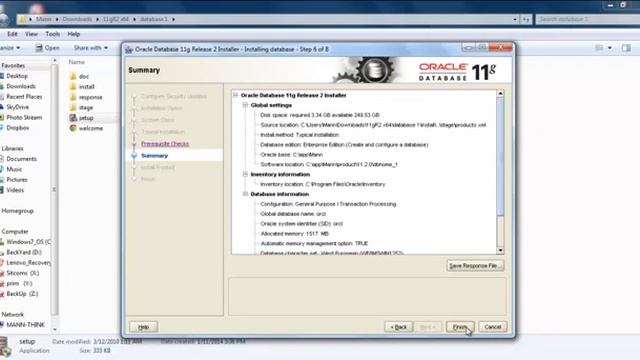
Task: Click summary scrollbar up arrow
Action: pos(500,94)
